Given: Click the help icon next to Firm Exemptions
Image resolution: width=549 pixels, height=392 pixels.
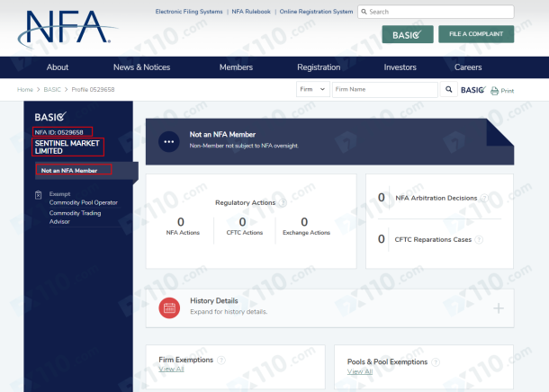Looking at the screenshot, I should coord(221,360).
